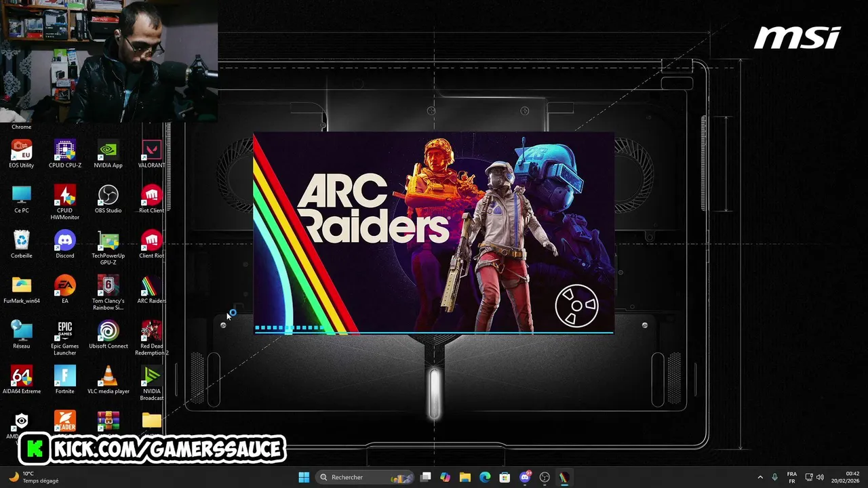This screenshot has height=488, width=868.
Task: Select the Epic Games Launcher icon
Action: click(65, 338)
